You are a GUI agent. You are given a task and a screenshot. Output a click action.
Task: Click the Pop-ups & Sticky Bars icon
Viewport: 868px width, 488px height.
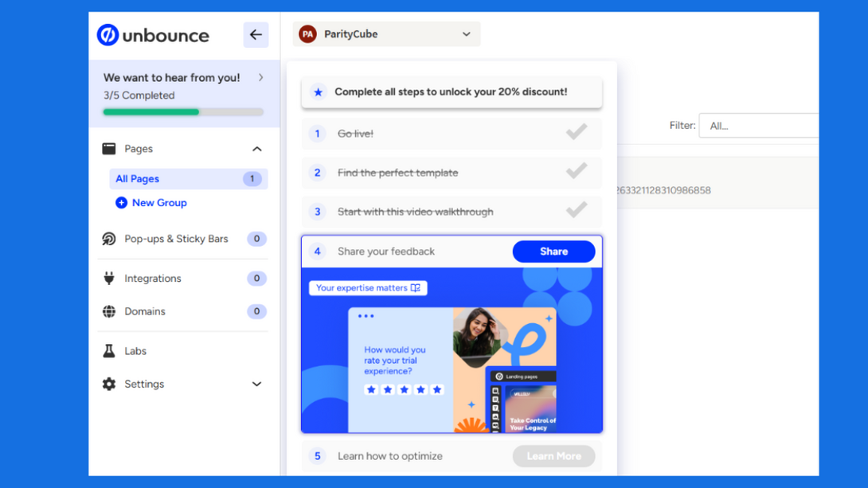pos(109,239)
